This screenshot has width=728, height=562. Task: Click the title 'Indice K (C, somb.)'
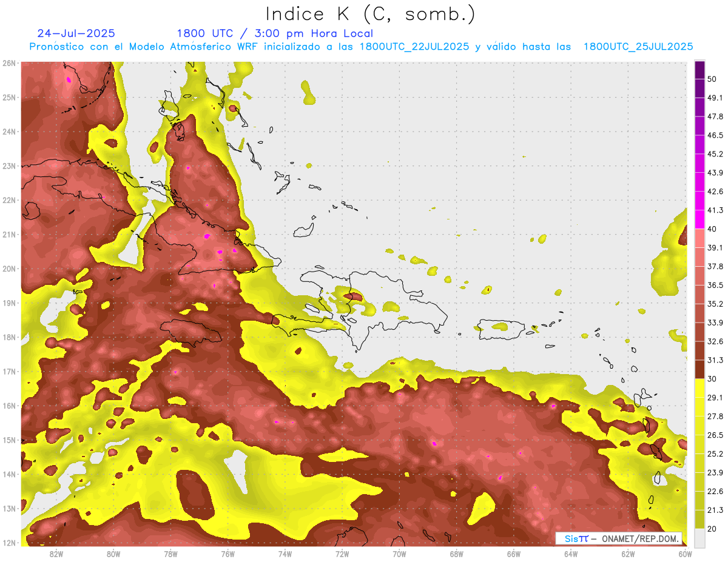point(371,15)
